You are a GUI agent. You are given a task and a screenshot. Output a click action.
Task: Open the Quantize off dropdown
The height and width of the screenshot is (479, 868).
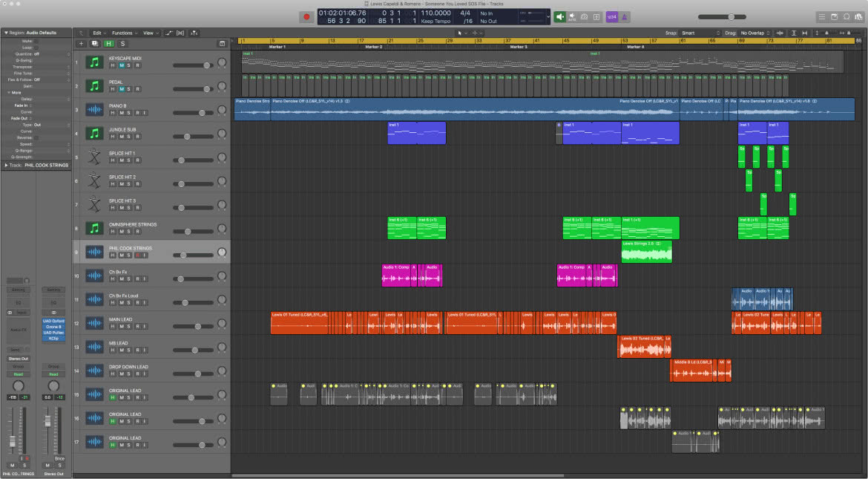tap(53, 53)
